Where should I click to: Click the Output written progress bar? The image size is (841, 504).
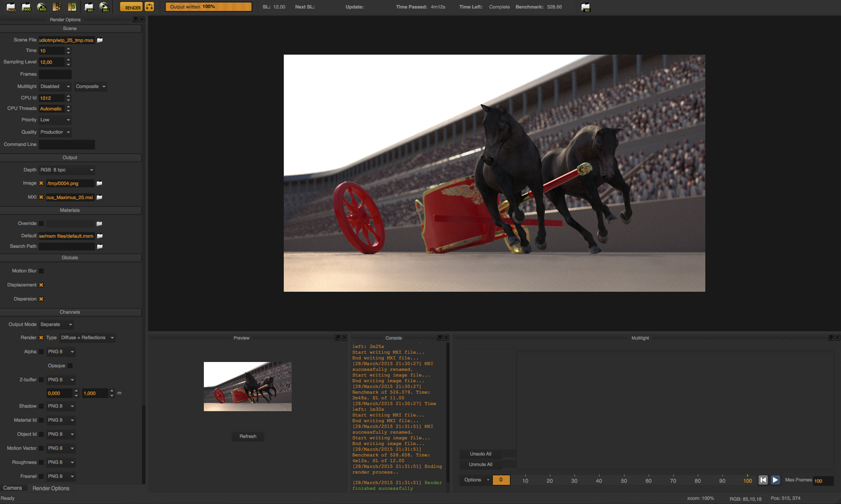coord(209,7)
